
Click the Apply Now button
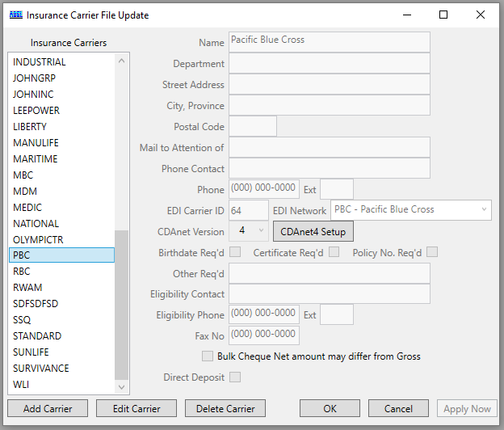click(x=467, y=408)
